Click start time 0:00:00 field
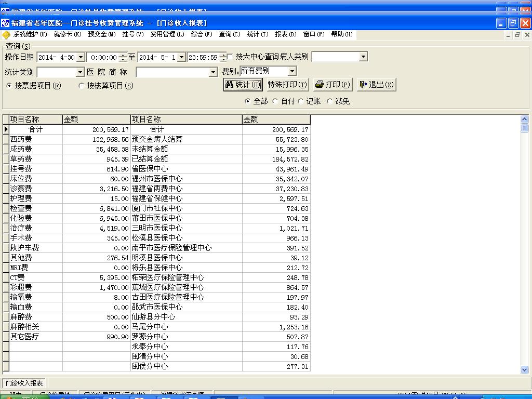 (103, 57)
